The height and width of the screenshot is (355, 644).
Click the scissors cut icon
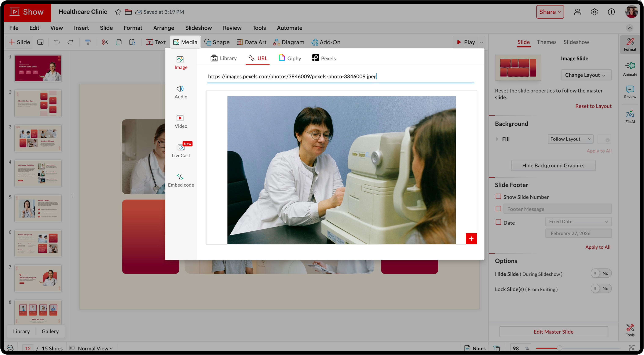pos(105,42)
